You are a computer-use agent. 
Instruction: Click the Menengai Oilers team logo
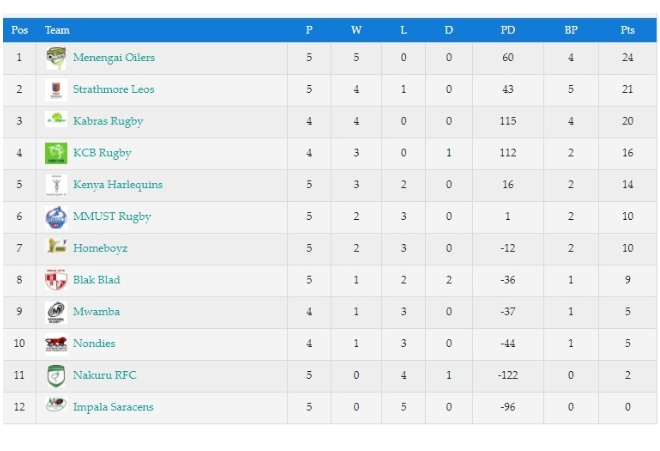point(56,58)
